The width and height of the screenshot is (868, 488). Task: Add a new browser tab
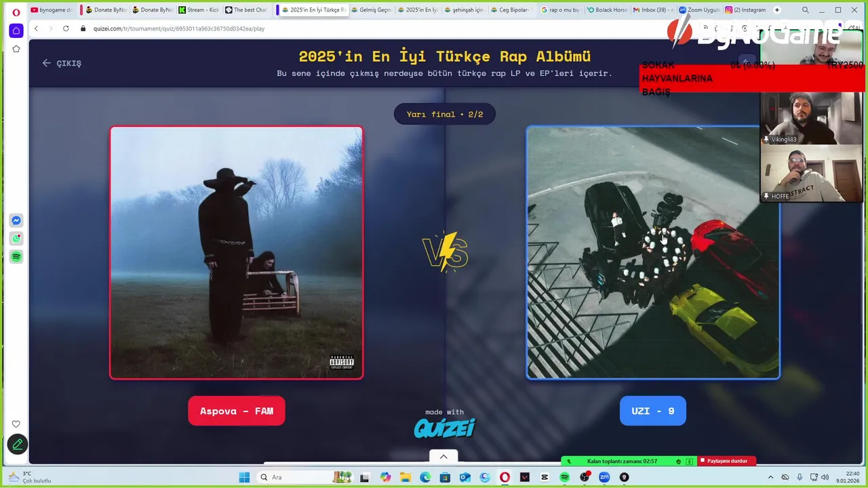point(777,10)
